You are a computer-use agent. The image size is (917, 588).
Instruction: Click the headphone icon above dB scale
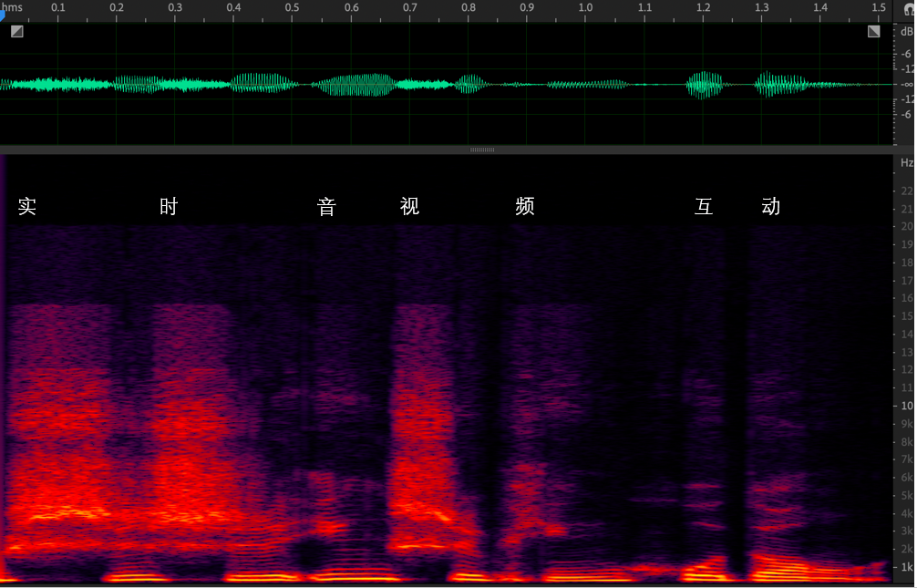[909, 9]
